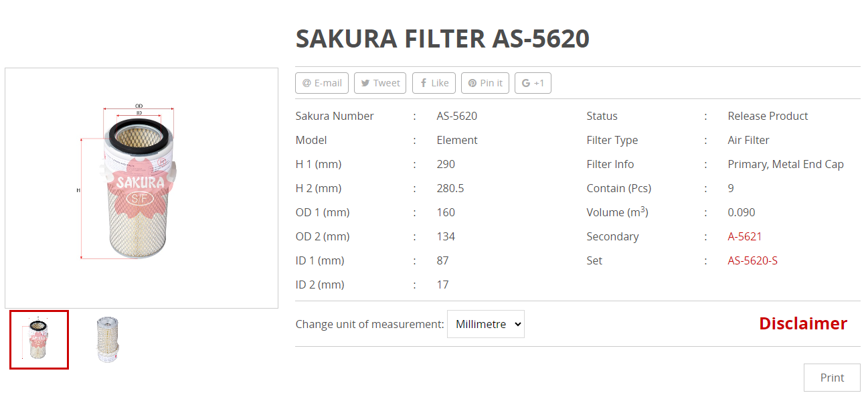This screenshot has height=395, width=868.
Task: Click the OD 2 (mm) label
Action: coord(323,236)
